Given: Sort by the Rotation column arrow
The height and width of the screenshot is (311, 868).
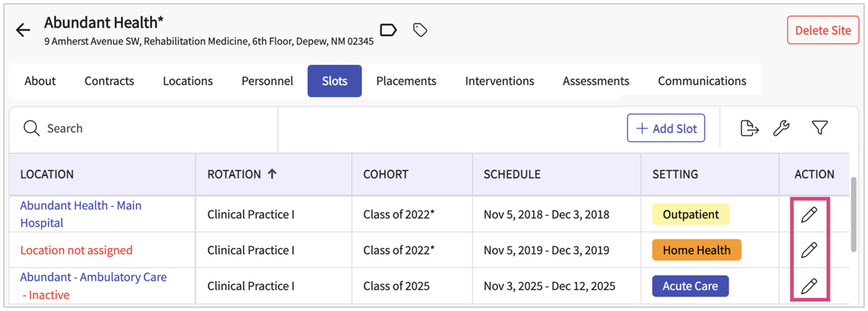Looking at the screenshot, I should 272,174.
